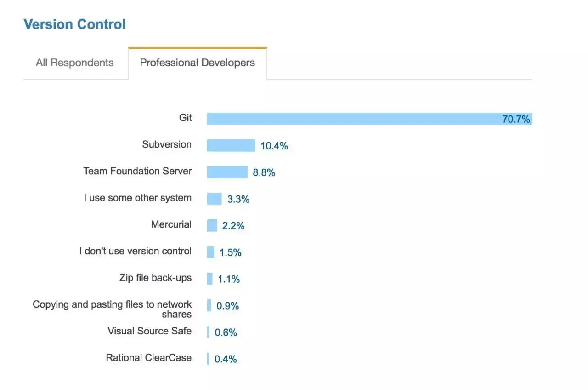This screenshot has height=390, width=588.
Task: Select the Professional Developers tab
Action: (x=198, y=63)
